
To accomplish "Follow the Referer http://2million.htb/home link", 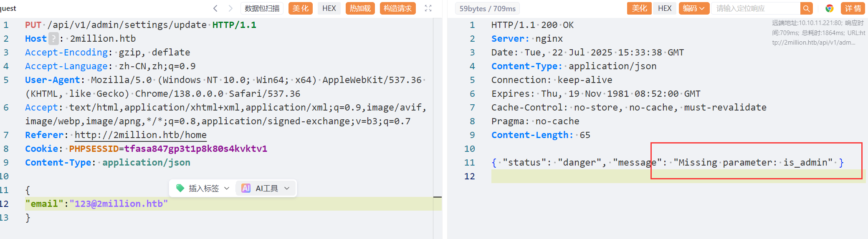I will (140, 135).
